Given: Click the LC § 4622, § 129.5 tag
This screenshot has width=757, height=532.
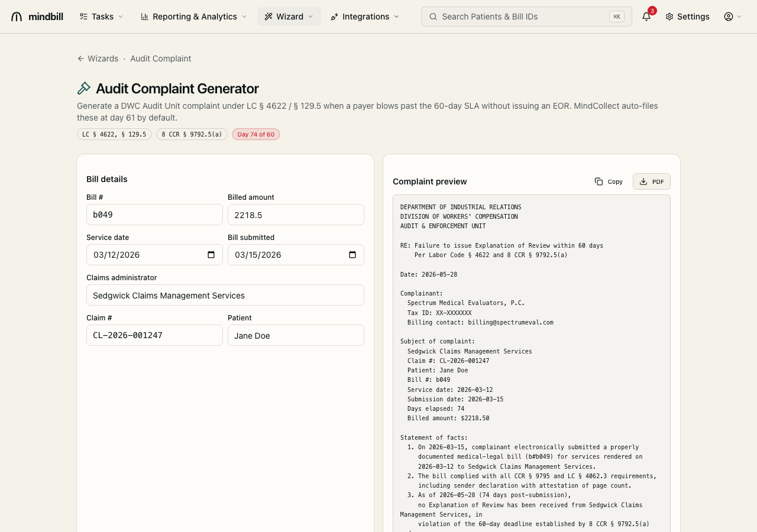Looking at the screenshot, I should pyautogui.click(x=114, y=134).
